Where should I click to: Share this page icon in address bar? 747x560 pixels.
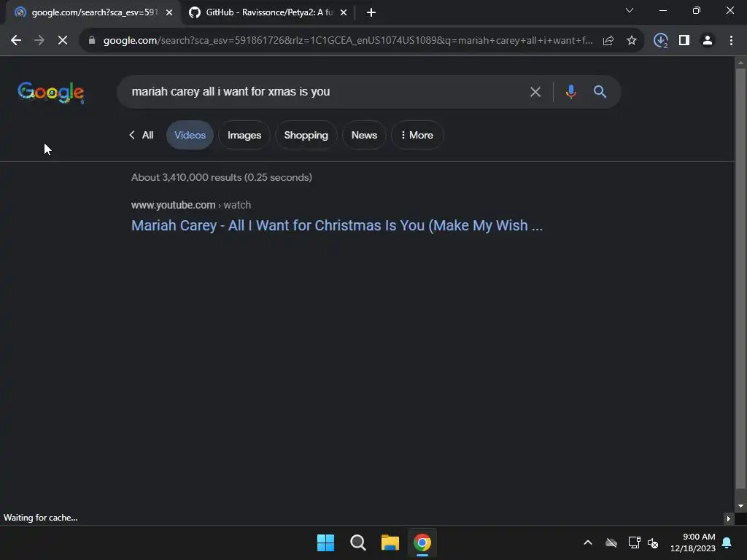coord(608,41)
